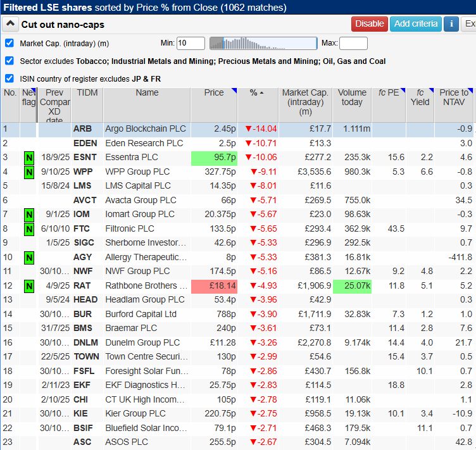Sort by the TIDM column header

87,105
